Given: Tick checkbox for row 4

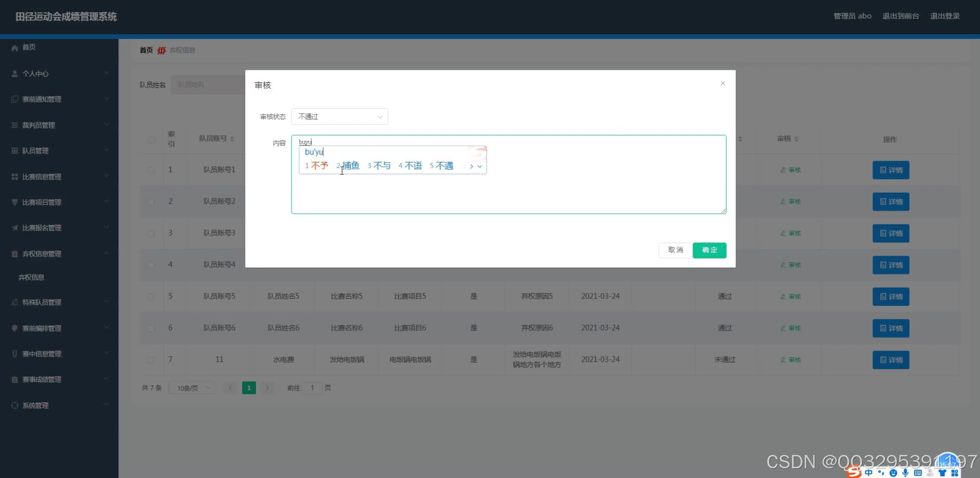Looking at the screenshot, I should pos(151,265).
